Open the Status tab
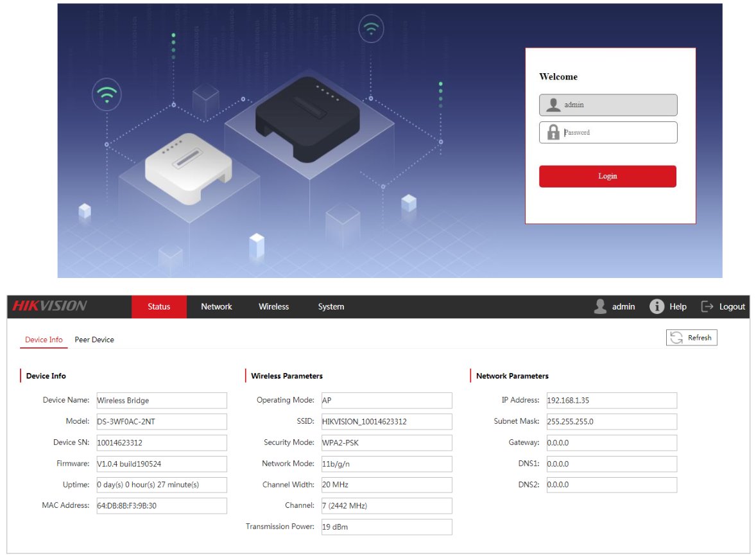 tap(159, 307)
